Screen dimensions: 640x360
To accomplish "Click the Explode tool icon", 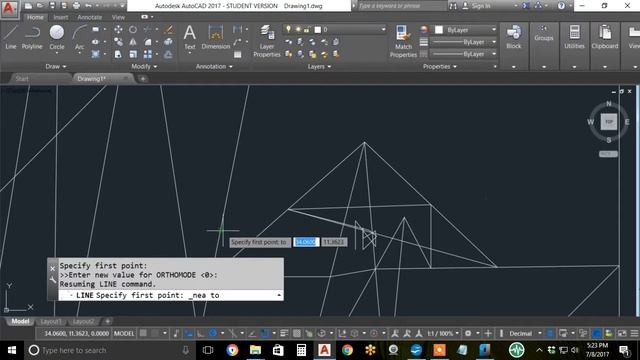I will [x=168, y=42].
